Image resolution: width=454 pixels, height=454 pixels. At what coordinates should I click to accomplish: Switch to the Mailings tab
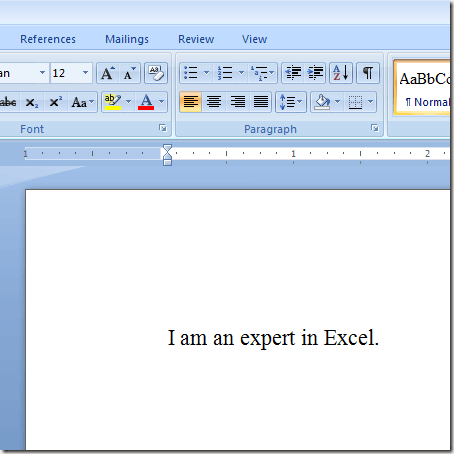click(x=127, y=39)
